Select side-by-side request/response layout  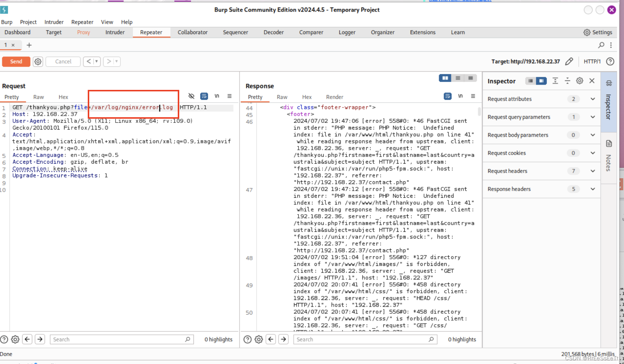(x=445, y=78)
